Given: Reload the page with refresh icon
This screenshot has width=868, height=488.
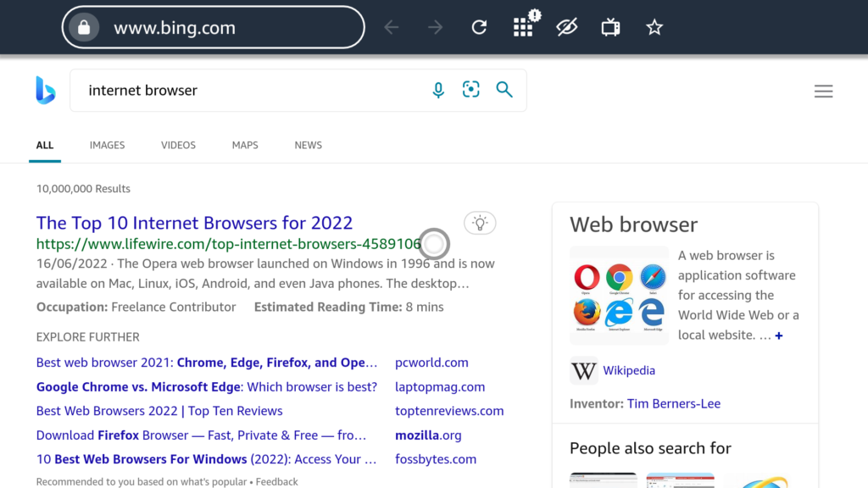Looking at the screenshot, I should coord(479,27).
